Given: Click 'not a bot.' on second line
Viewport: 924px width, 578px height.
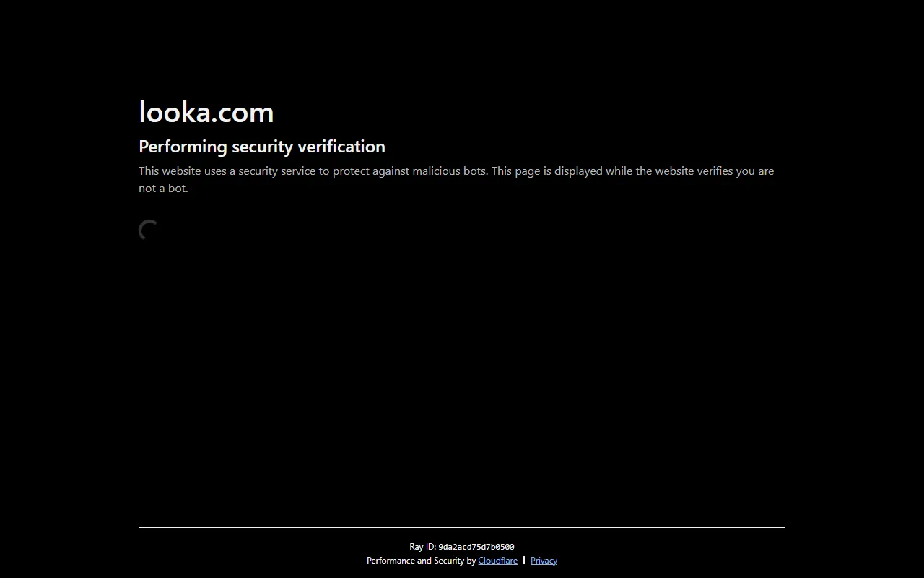Looking at the screenshot, I should click(163, 189).
